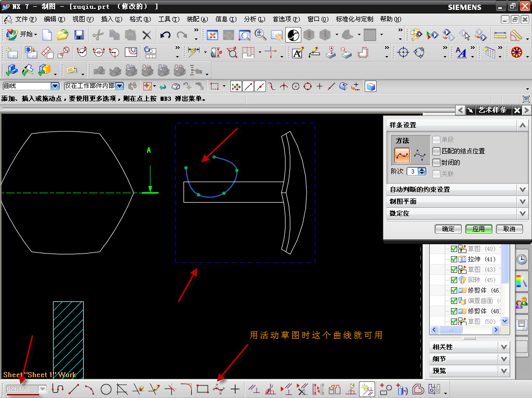Select the Line sketch tool

[x=74, y=389]
